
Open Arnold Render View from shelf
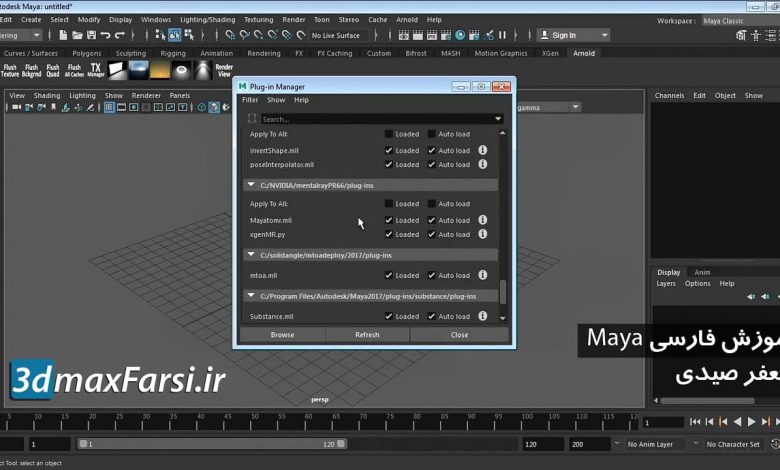coord(224,71)
